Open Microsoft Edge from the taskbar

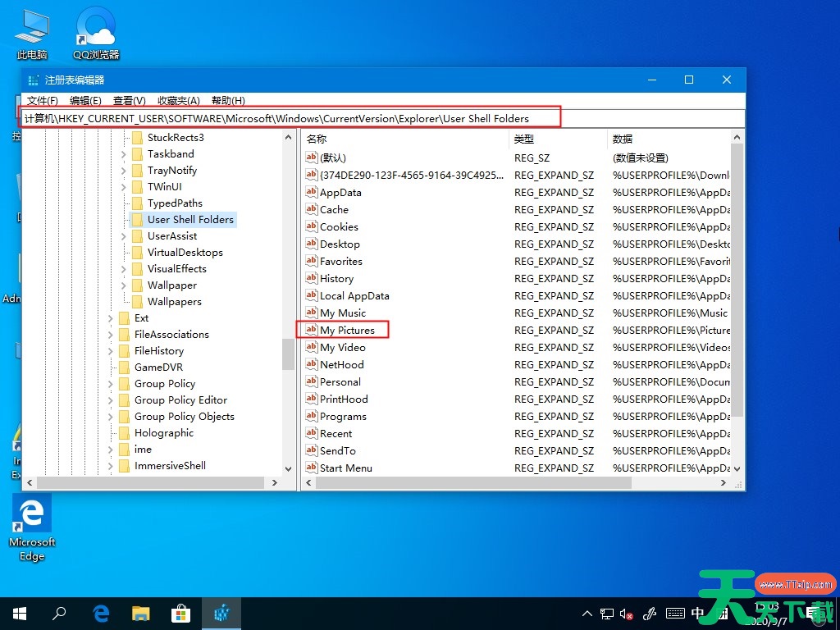[102, 613]
